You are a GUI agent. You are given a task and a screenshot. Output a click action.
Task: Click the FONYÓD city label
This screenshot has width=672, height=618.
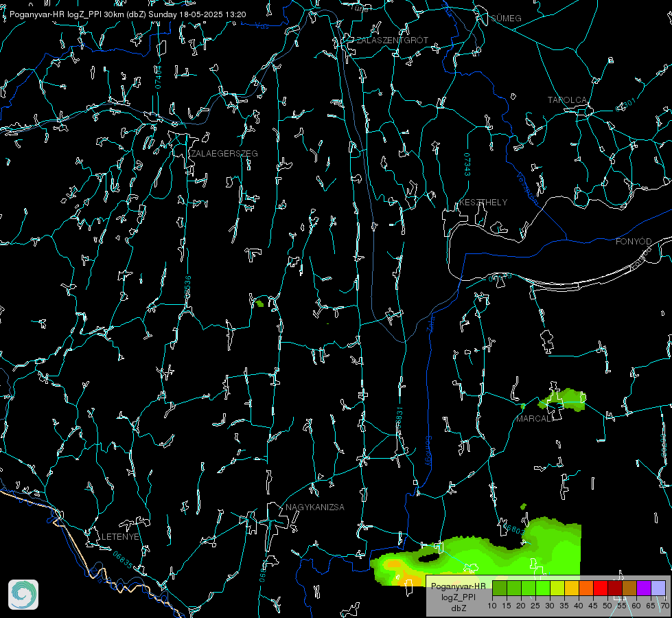tap(634, 242)
